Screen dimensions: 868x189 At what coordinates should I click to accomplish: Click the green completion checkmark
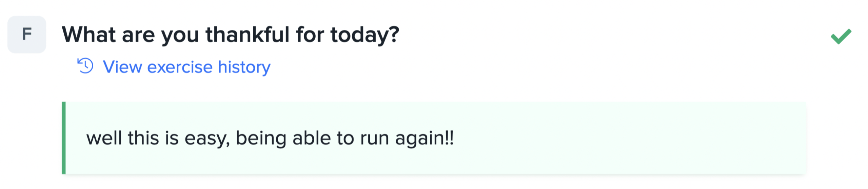pyautogui.click(x=841, y=36)
